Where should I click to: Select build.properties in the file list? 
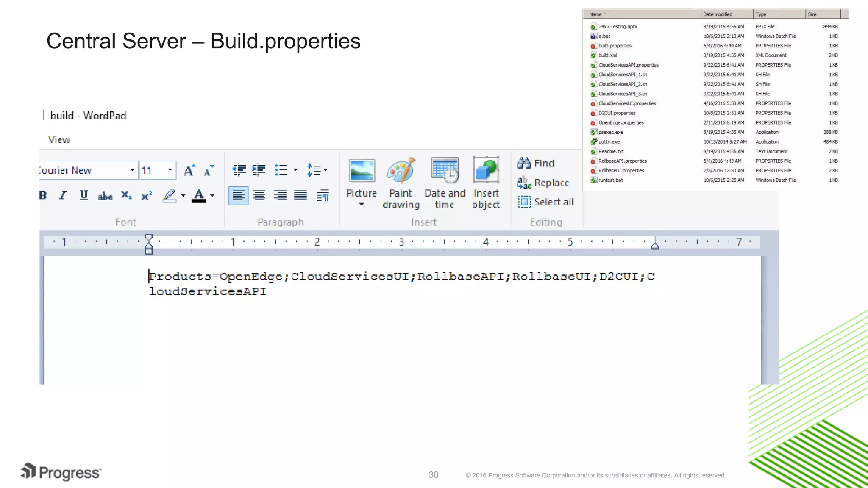[615, 46]
